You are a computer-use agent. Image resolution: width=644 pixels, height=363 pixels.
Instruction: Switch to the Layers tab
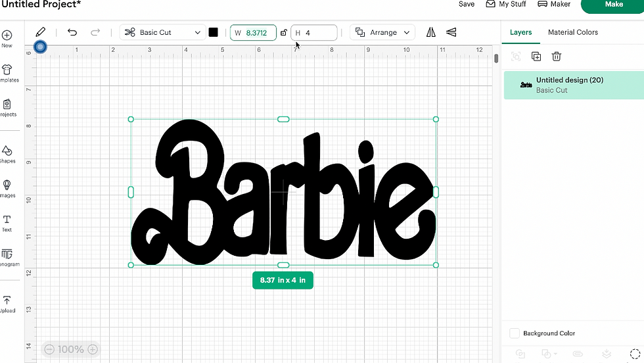pos(520,32)
